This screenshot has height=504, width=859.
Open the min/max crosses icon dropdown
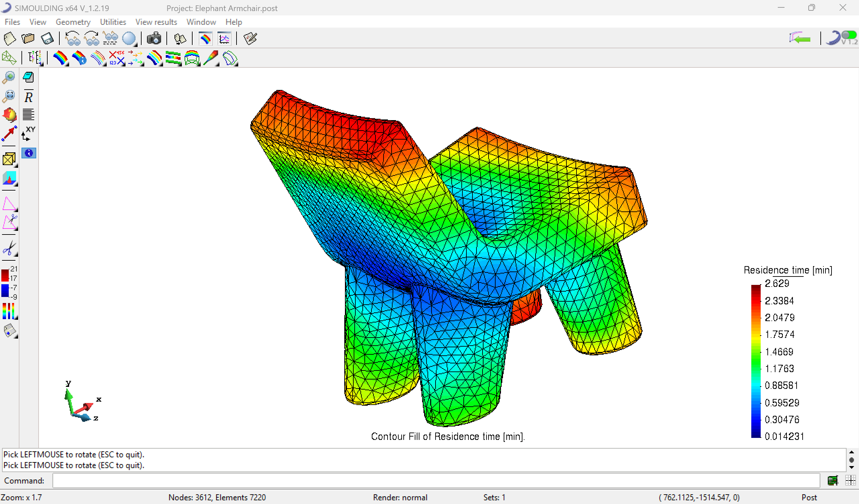click(117, 58)
